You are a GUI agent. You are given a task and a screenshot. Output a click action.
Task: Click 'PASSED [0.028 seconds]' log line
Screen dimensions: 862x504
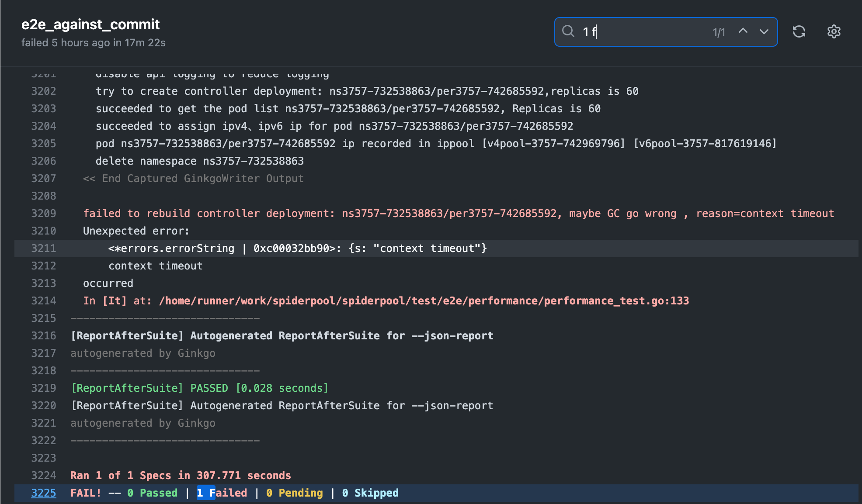(x=199, y=388)
